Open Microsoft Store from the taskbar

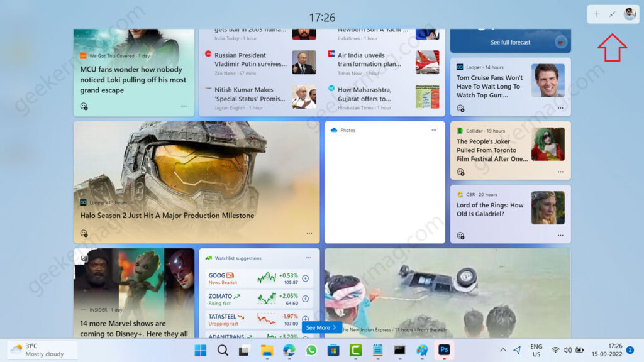(333, 350)
